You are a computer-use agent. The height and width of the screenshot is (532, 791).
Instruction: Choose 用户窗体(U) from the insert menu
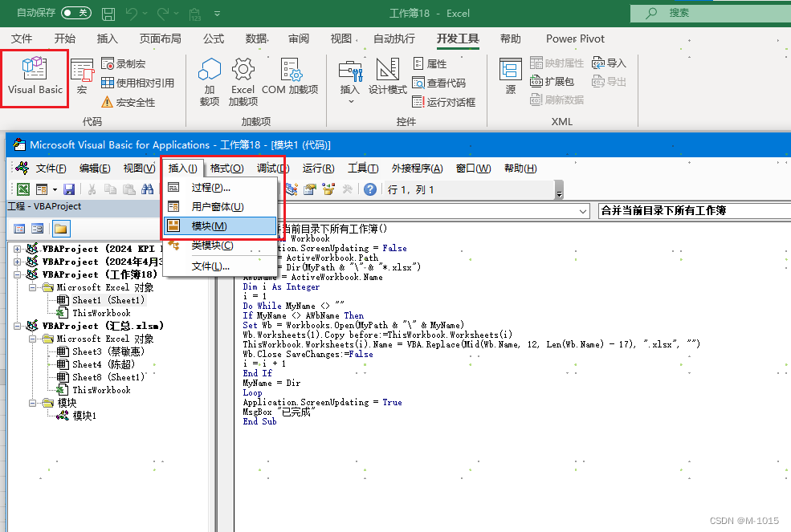(x=221, y=207)
